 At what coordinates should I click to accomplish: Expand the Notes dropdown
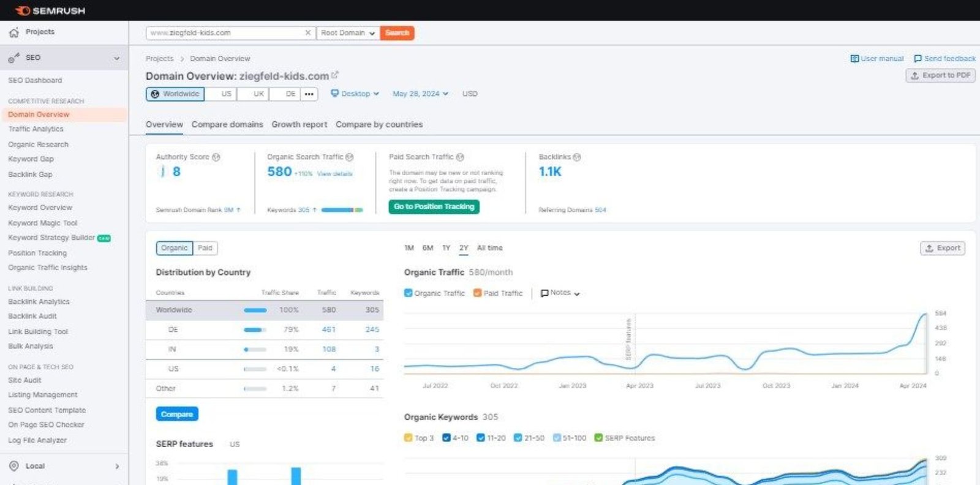(560, 293)
